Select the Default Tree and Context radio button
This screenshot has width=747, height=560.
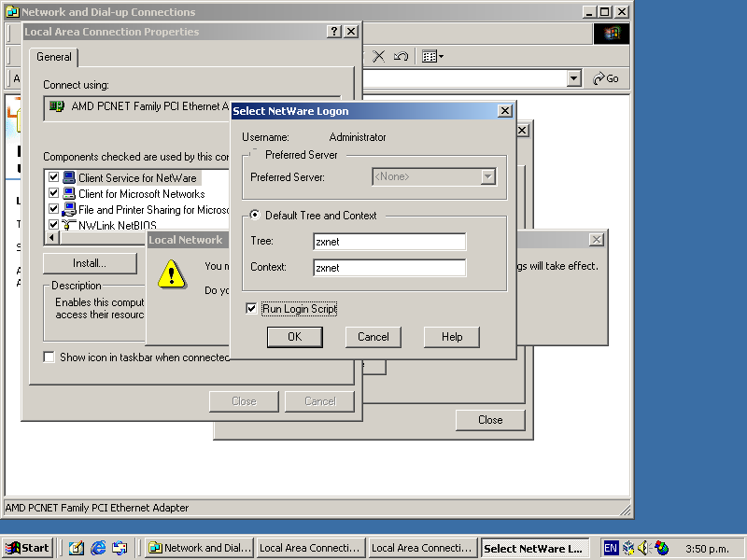[x=255, y=215]
